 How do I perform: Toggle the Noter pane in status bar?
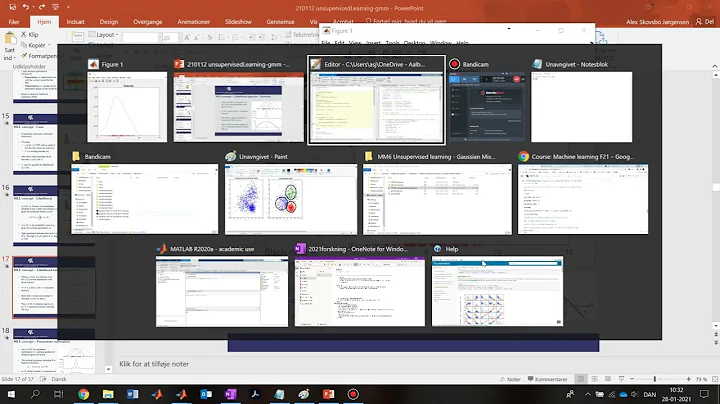point(510,379)
